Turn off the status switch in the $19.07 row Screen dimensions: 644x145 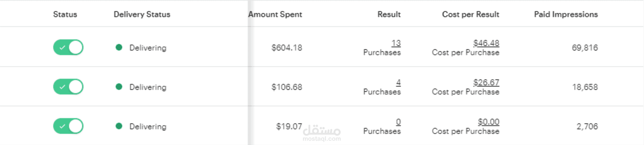pos(68,126)
